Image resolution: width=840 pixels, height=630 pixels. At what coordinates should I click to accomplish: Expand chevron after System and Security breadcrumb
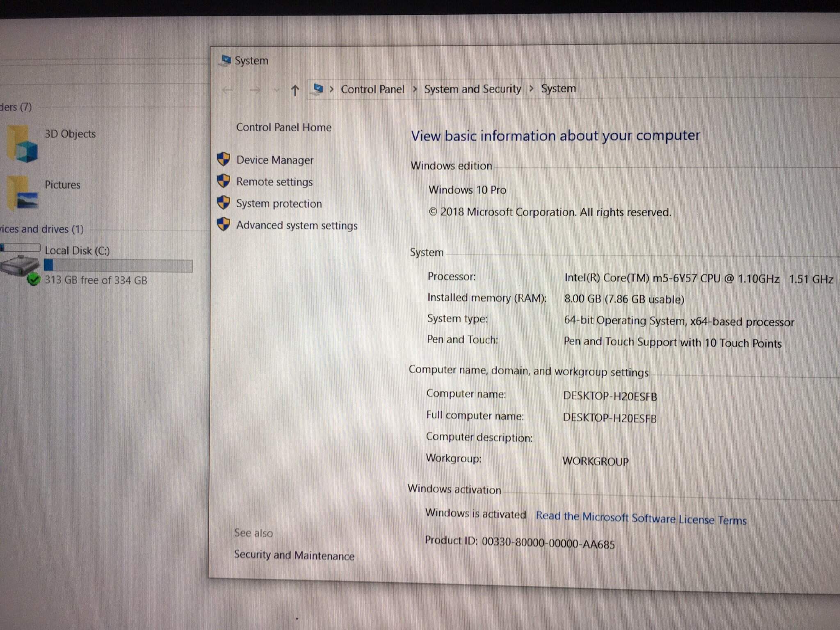coord(532,89)
